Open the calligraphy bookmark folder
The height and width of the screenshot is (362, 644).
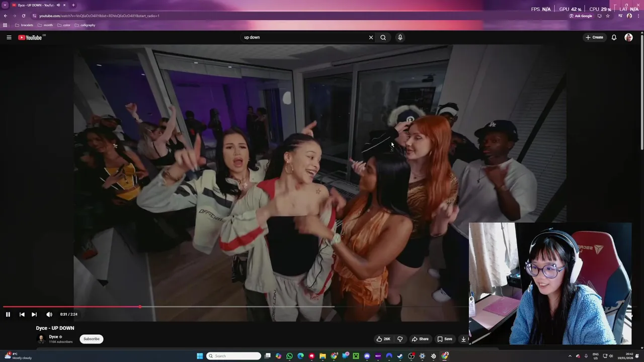(x=85, y=25)
